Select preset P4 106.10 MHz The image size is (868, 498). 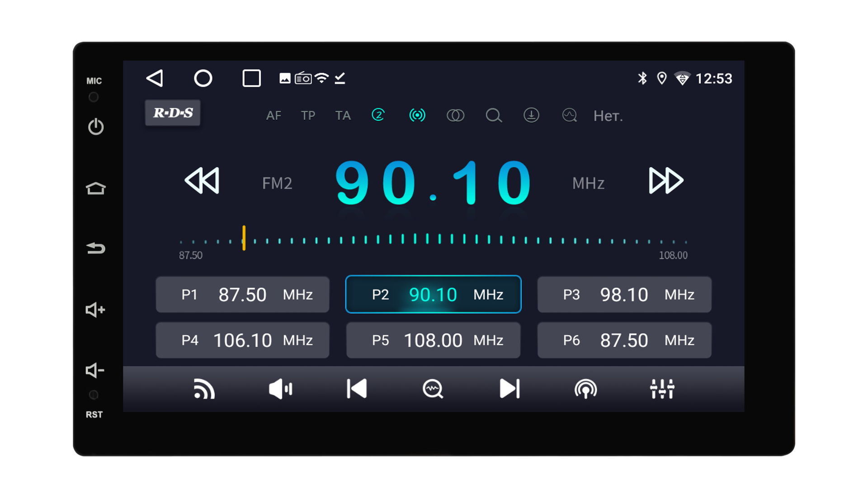[242, 340]
